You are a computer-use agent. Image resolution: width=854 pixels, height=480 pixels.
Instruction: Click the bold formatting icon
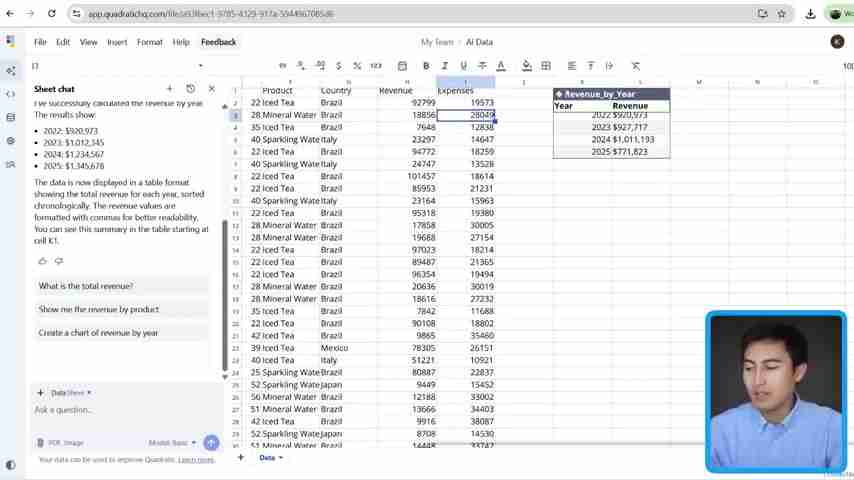point(426,66)
